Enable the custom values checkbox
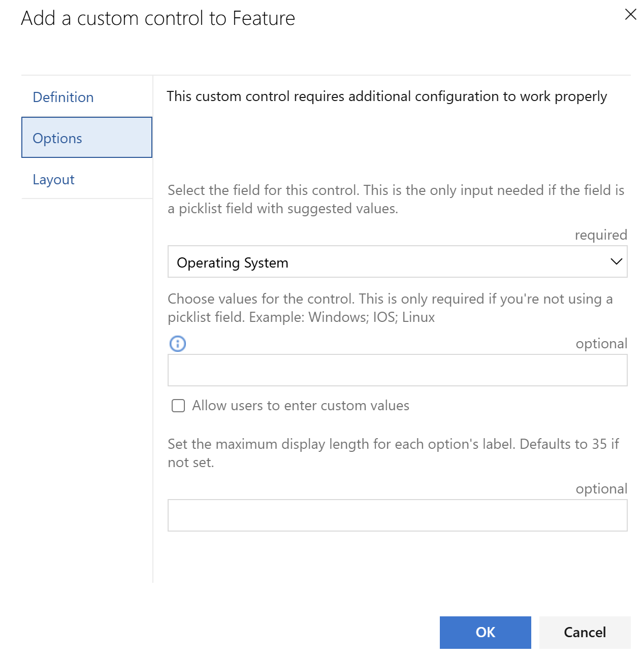 point(178,406)
